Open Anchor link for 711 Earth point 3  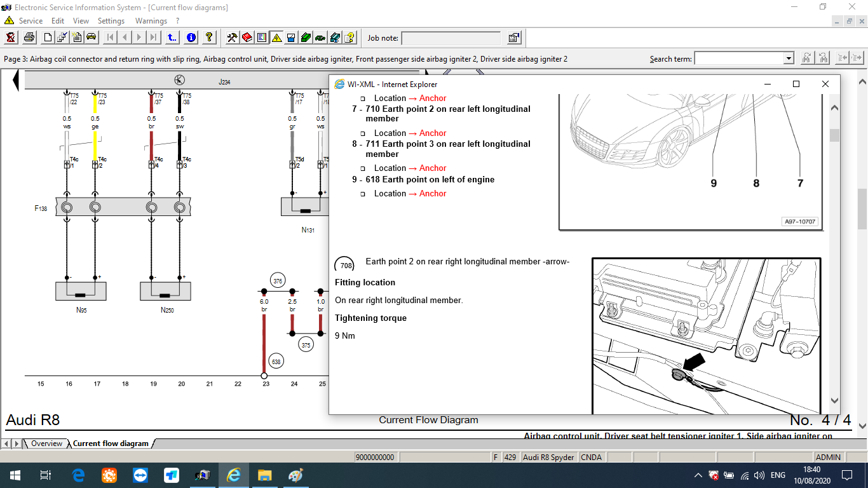point(433,168)
